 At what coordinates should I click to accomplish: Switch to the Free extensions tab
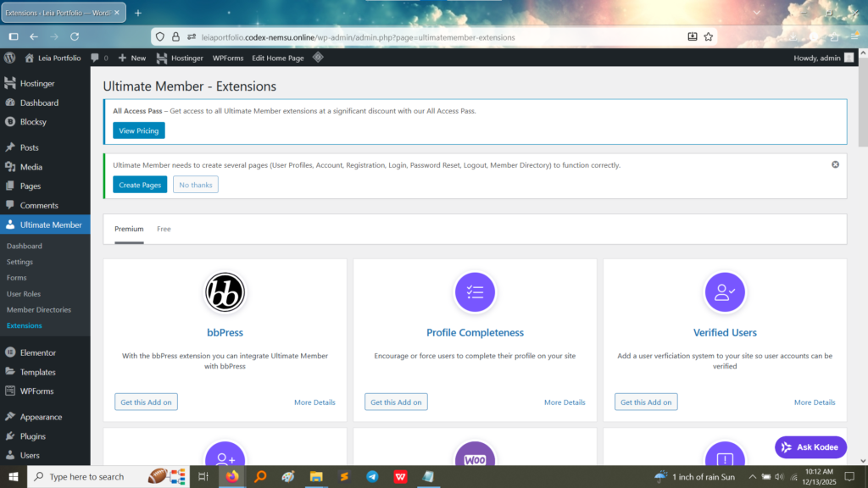pyautogui.click(x=164, y=229)
